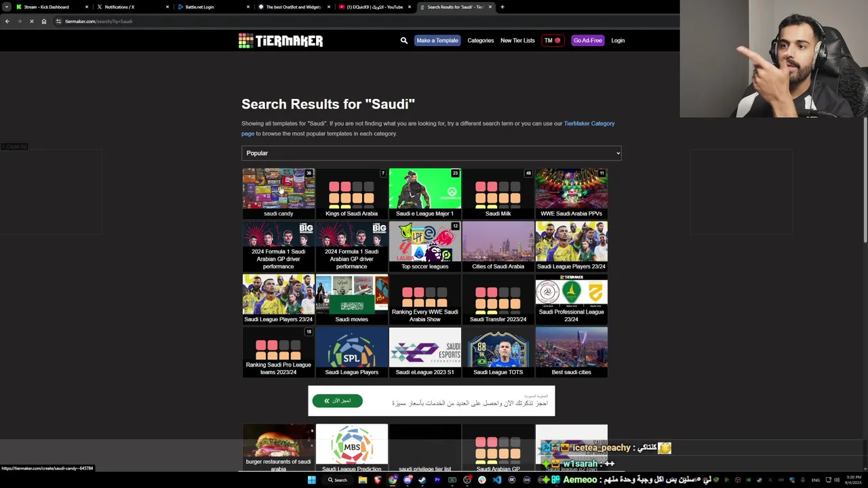The width and height of the screenshot is (868, 488).
Task: Switch to the ElQuicK9 YouTube tab
Action: (374, 7)
